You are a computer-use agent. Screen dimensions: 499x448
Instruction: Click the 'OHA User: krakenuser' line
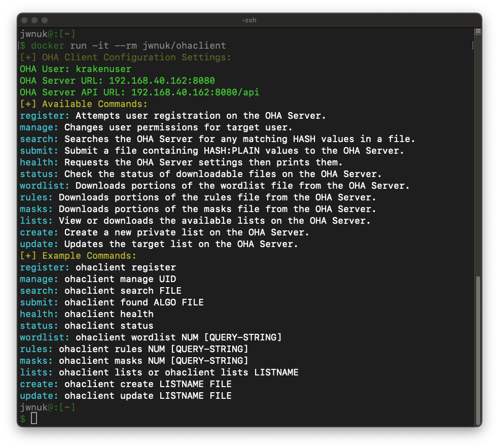pyautogui.click(x=76, y=69)
